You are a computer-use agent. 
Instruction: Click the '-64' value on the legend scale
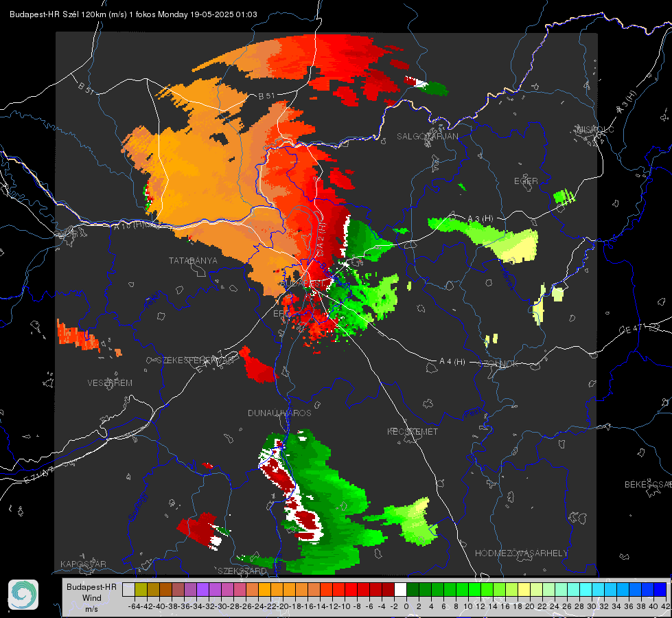[x=134, y=606]
